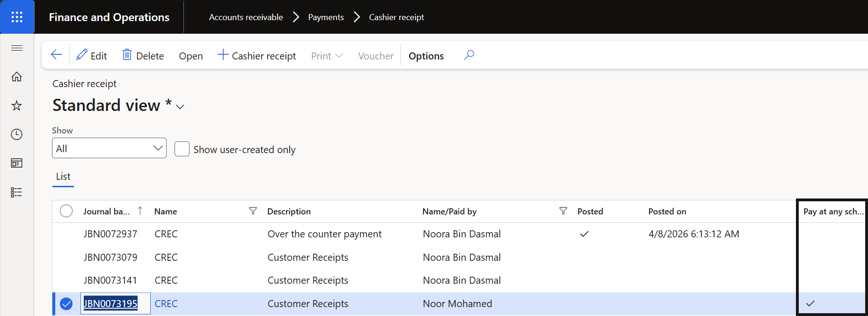Click the Description column header
868x316 pixels.
(289, 212)
